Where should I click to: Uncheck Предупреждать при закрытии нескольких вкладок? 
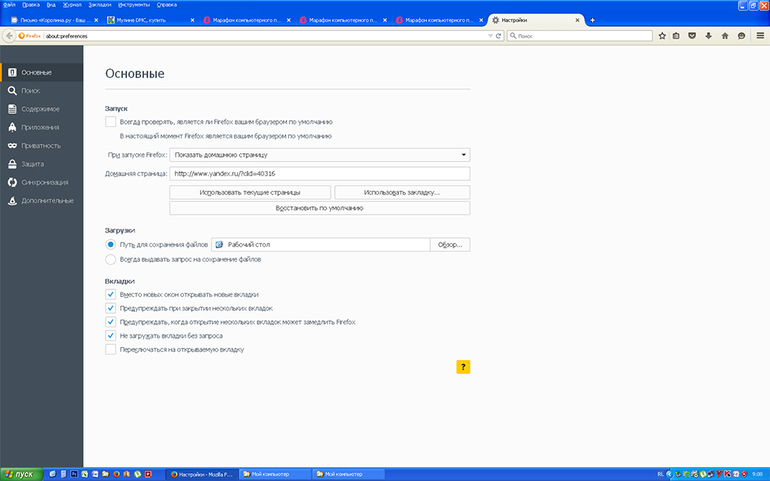coord(110,309)
